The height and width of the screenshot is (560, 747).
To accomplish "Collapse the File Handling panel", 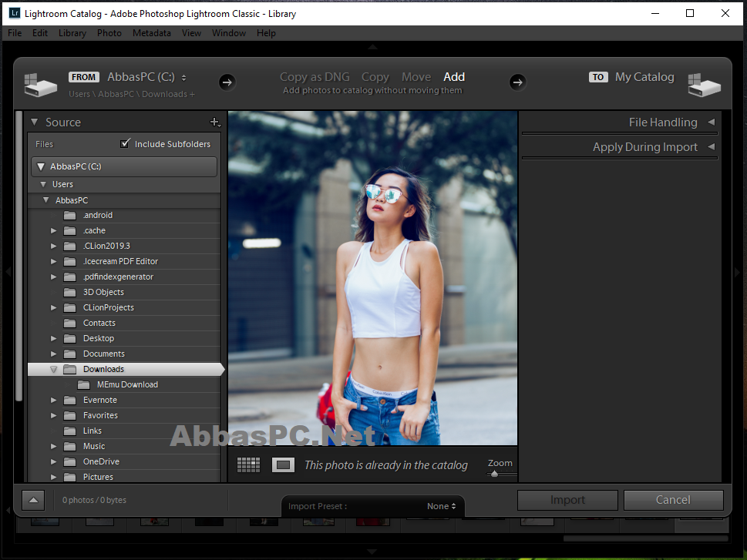I will 710,122.
